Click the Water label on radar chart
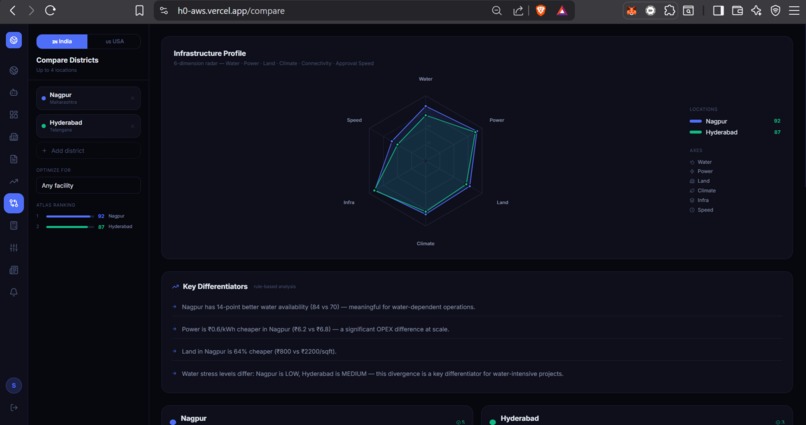Screen dimensions: 806x425 426,79
